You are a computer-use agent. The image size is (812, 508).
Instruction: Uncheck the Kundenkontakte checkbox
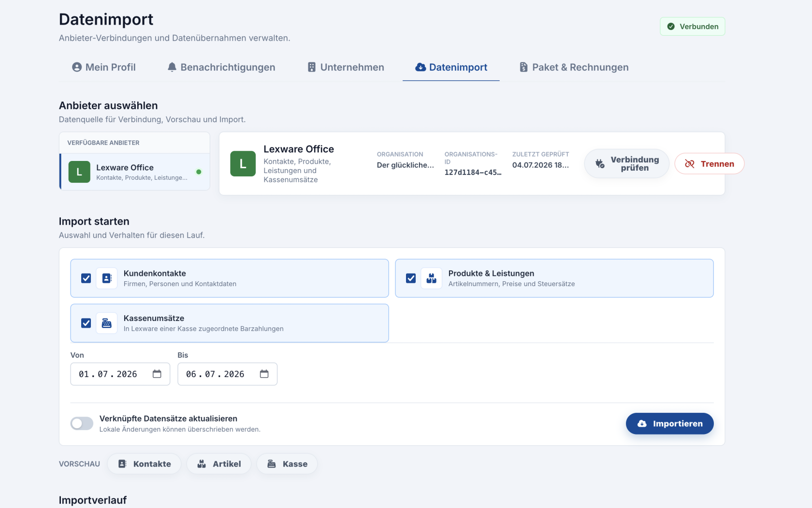click(86, 278)
